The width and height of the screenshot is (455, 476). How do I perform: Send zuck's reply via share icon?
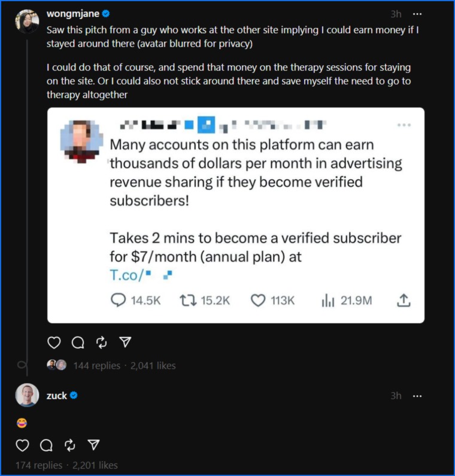click(x=93, y=445)
